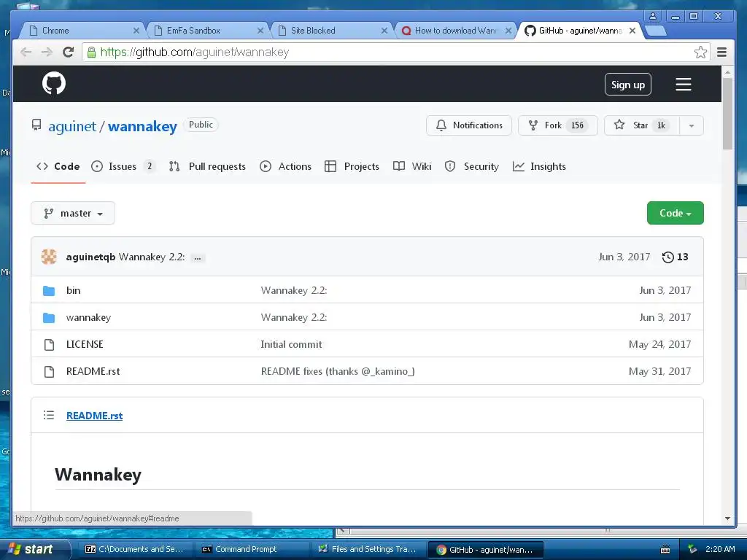Open the Pull requests tab
Image resolution: width=747 pixels, height=560 pixels.
tap(207, 167)
